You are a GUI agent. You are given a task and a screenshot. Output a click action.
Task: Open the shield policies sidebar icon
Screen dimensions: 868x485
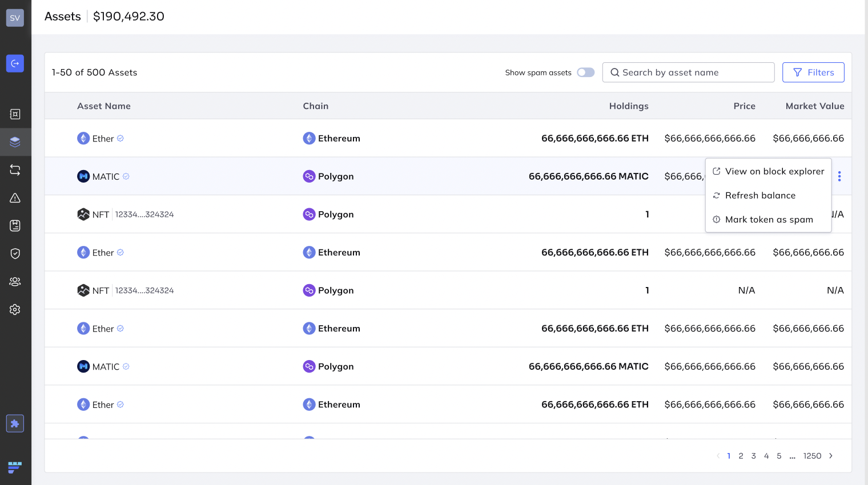15,253
